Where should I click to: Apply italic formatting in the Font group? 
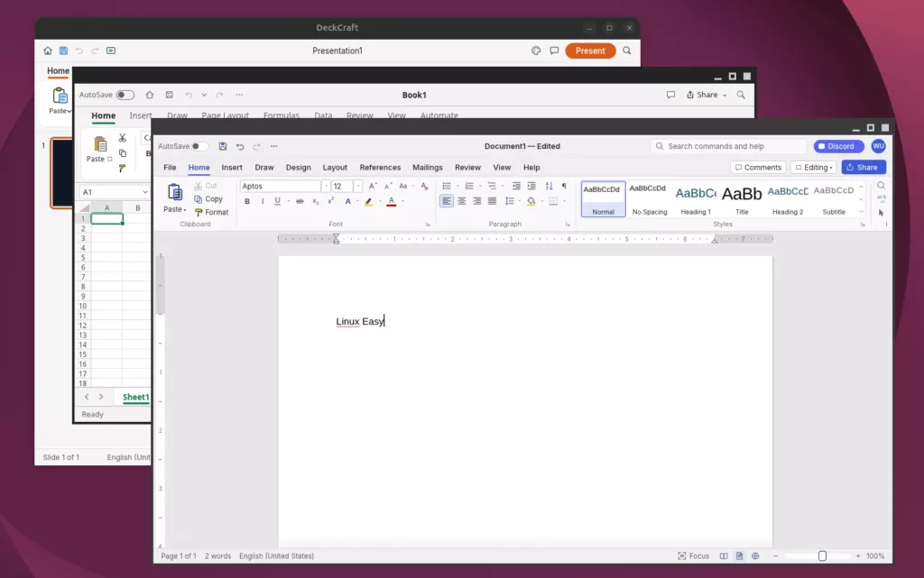click(263, 201)
